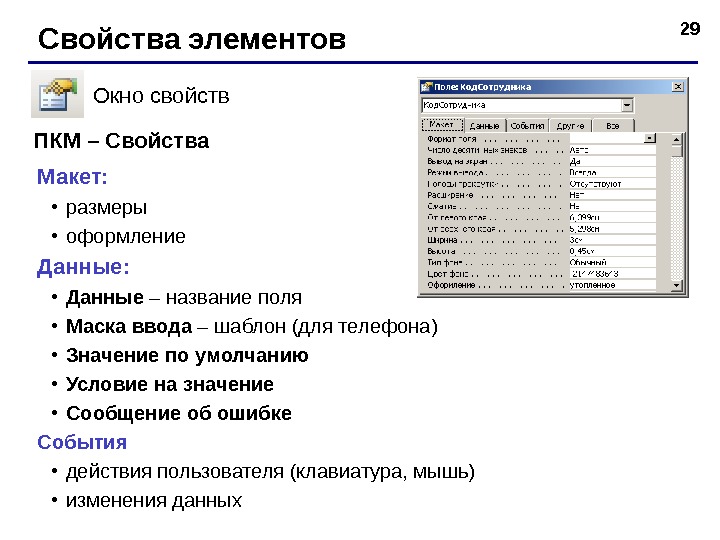Click the Цвет фона property label

447,274
